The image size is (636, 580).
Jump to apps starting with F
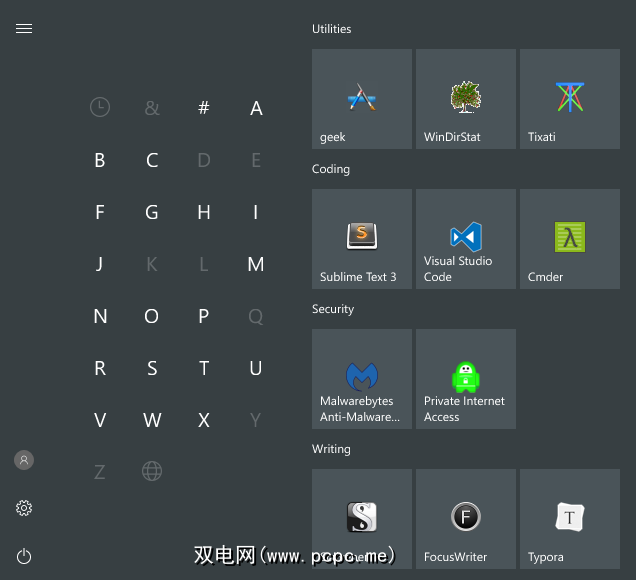pos(100,212)
